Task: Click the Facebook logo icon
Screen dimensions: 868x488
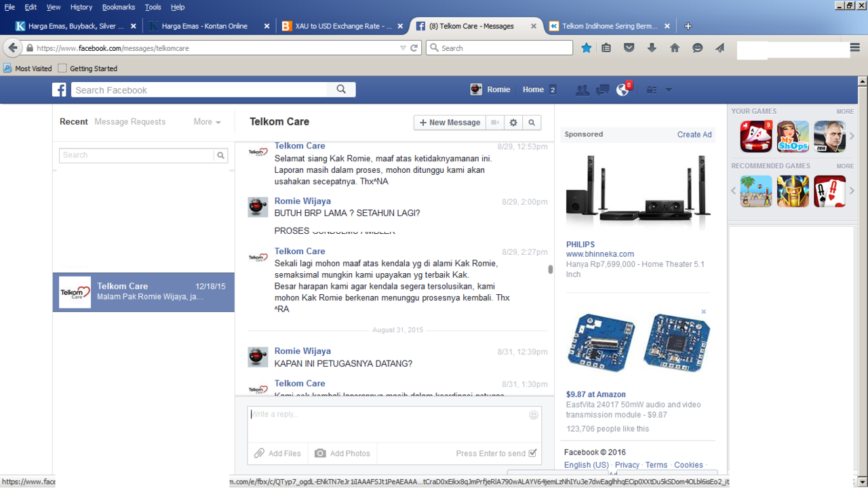Action: pyautogui.click(x=60, y=89)
